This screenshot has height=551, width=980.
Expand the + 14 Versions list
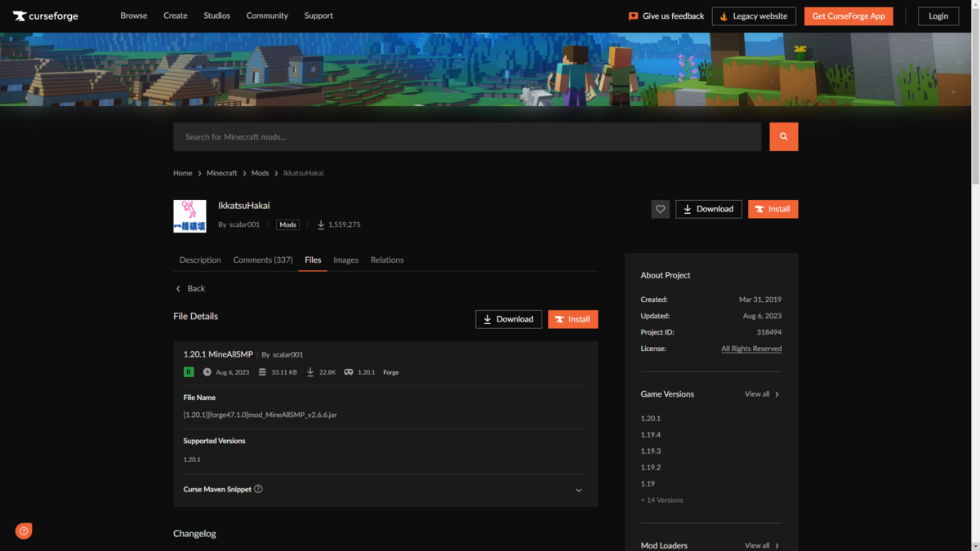coord(662,500)
